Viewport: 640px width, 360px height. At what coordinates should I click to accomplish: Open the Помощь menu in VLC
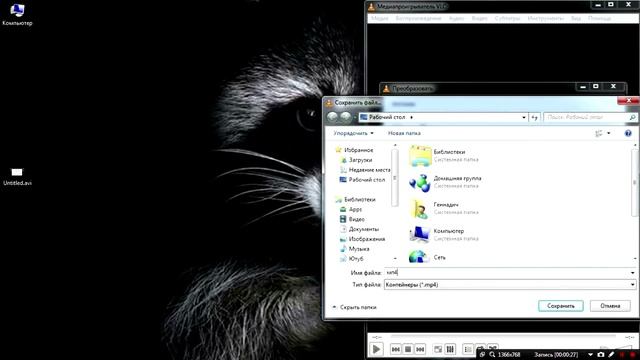600,18
